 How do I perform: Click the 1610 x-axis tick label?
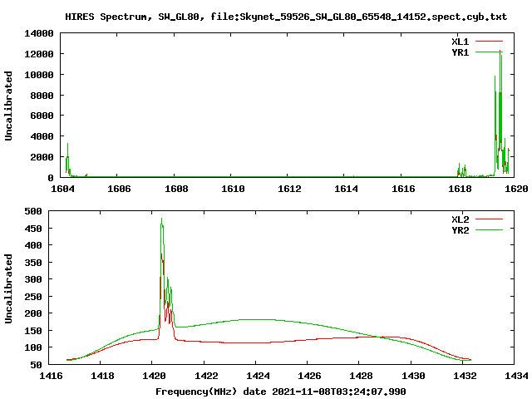pyautogui.click(x=233, y=189)
